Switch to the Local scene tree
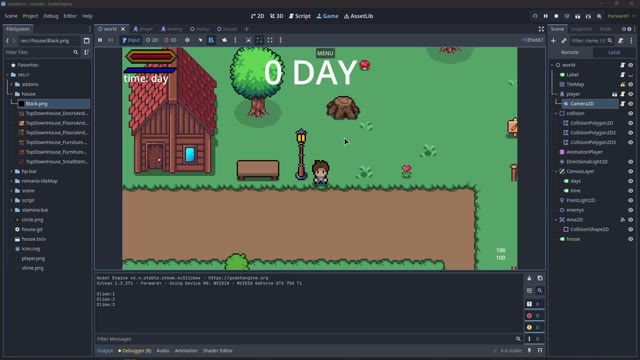Image resolution: width=640 pixels, height=360 pixels. pyautogui.click(x=613, y=52)
